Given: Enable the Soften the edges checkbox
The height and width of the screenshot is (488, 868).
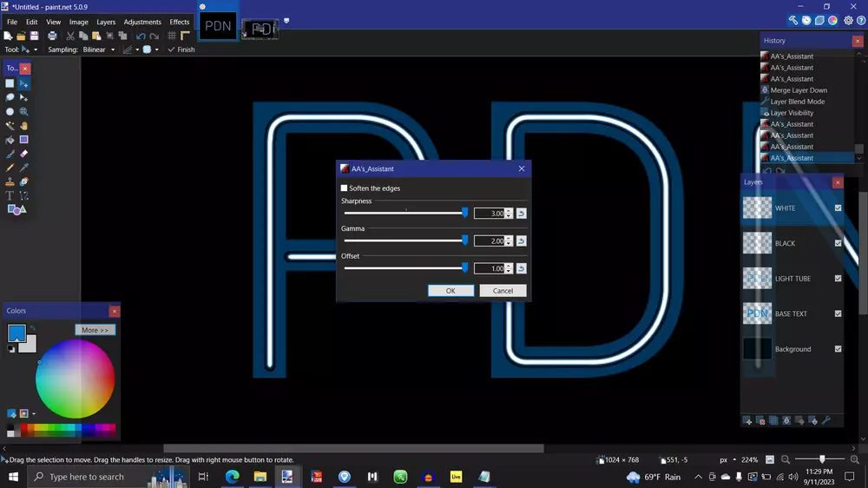Looking at the screenshot, I should [x=345, y=188].
